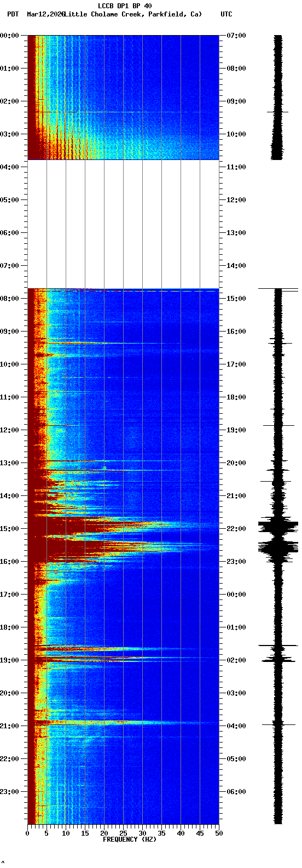Click the '01:00' tick on the UTC axis
302x868 pixels.
[x=236, y=627]
